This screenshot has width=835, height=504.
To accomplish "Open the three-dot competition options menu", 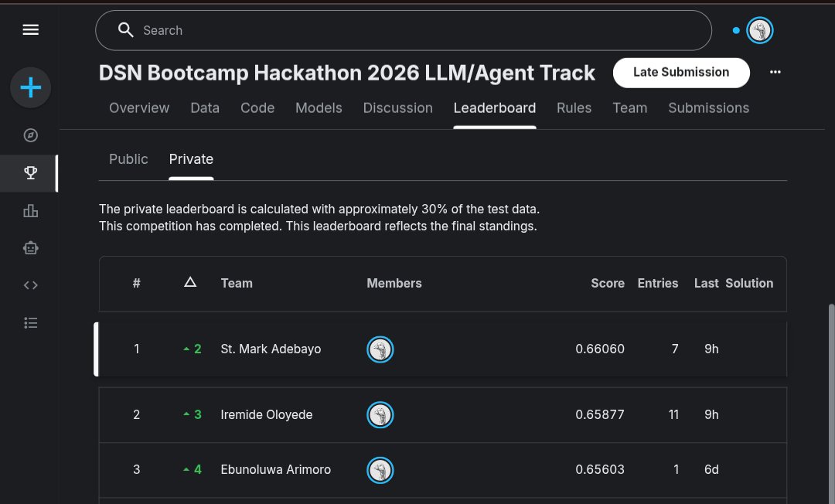I will [x=775, y=73].
